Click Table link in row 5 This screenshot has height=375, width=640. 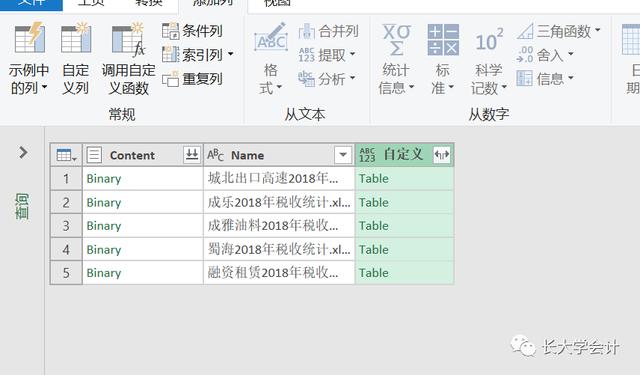(373, 273)
